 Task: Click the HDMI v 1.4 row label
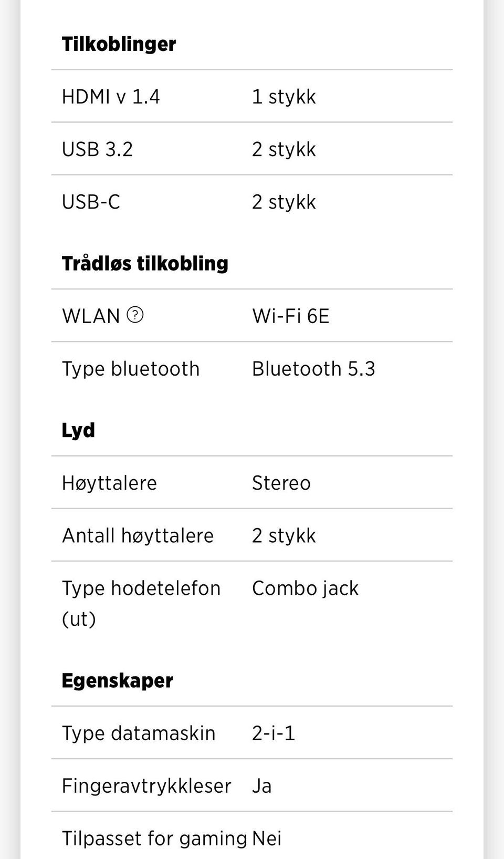pos(111,97)
